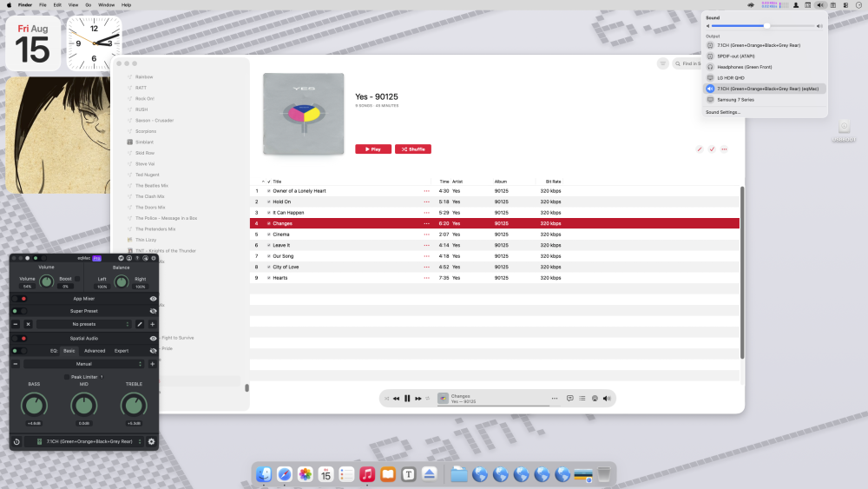
Task: Click Music player volume speaker icon
Action: tap(608, 398)
